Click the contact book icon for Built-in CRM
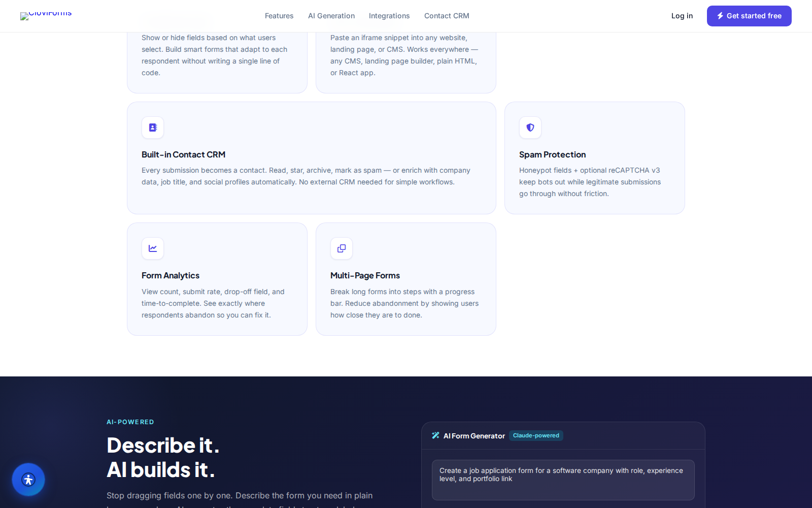 click(153, 128)
